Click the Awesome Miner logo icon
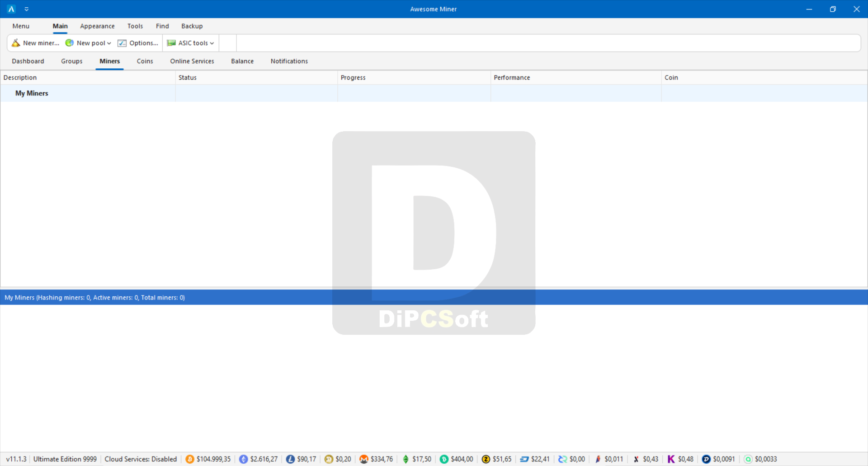This screenshot has width=868, height=466. pos(11,9)
